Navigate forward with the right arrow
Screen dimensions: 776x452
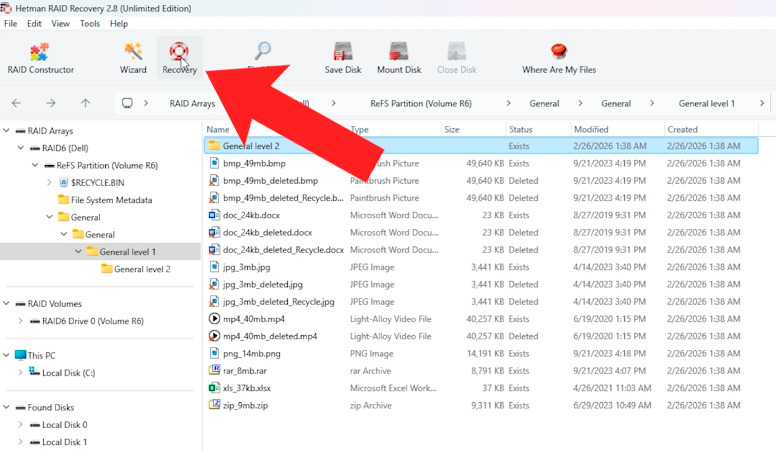[50, 103]
